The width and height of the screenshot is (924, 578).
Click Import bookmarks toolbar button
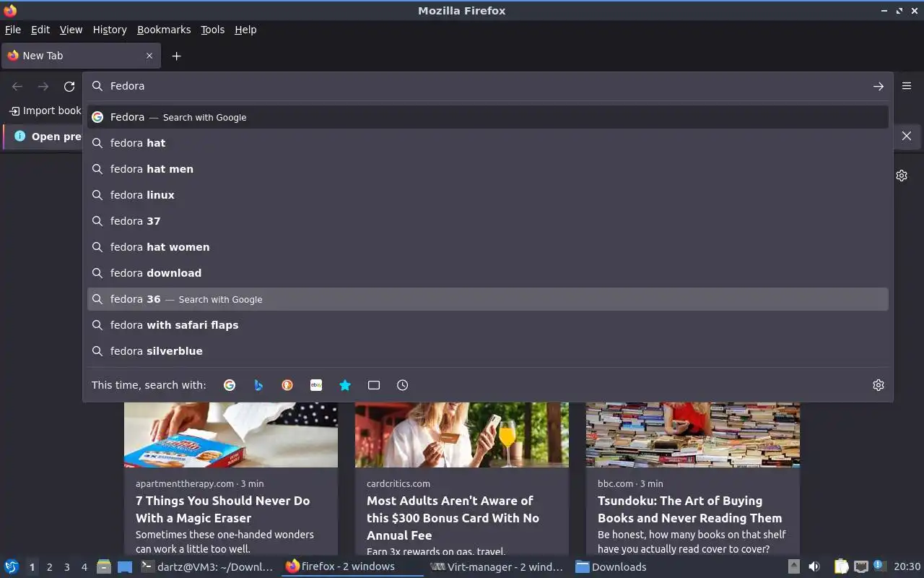[x=45, y=111]
